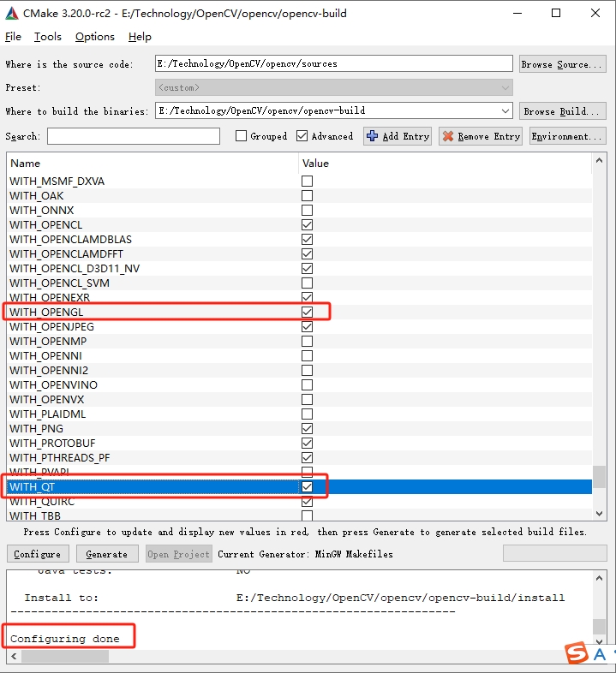616x679 pixels.
Task: Enable the WITH_MSMF_DXVA checkbox
Action: (307, 181)
